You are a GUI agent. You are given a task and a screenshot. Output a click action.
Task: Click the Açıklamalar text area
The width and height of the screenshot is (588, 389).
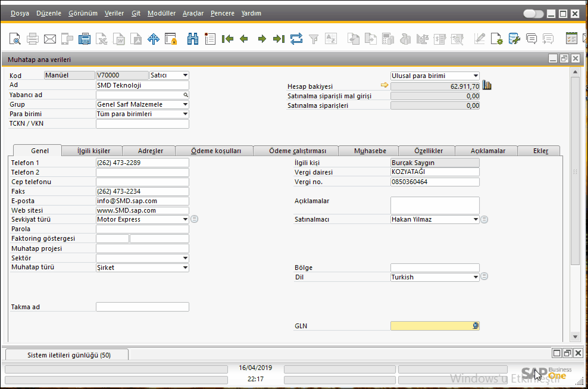point(435,205)
